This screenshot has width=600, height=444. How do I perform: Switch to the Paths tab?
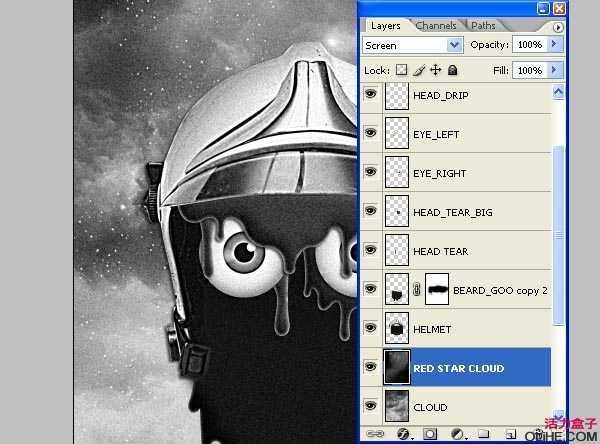click(483, 25)
